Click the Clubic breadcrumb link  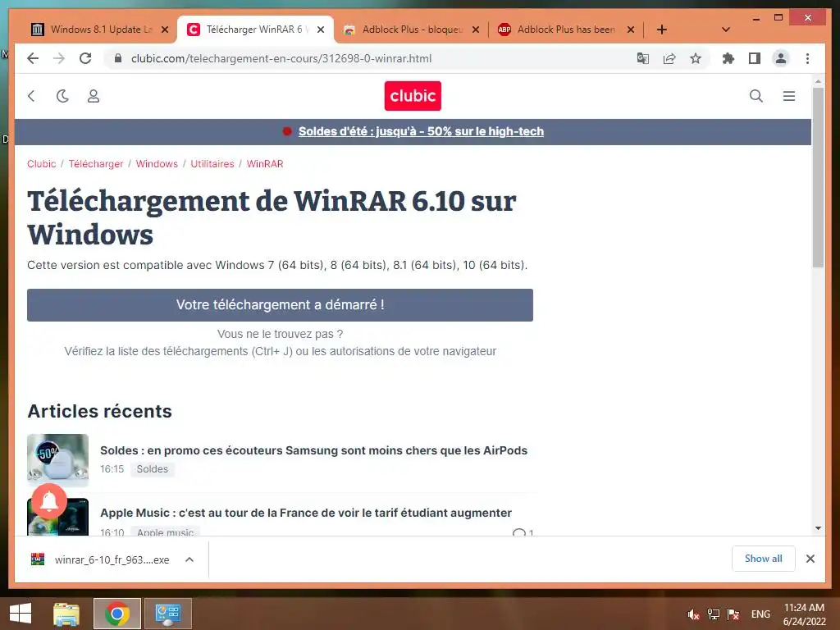[x=41, y=163]
